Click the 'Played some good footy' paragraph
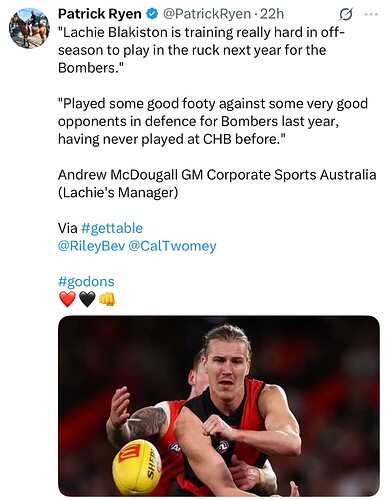Viewport: 388px width, 500px height. pos(213,121)
